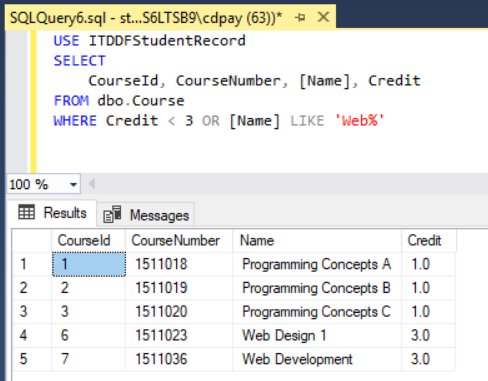
Task: Click CourseId in the SELECT list
Action: [123, 81]
